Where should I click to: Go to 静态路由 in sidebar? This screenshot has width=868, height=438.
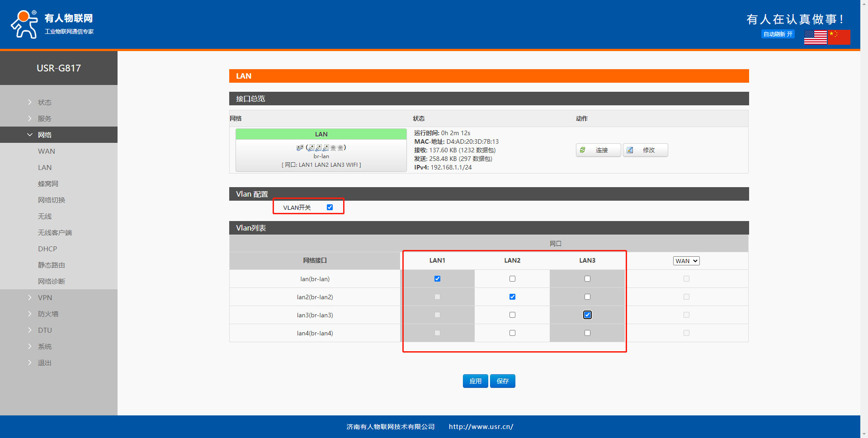tap(52, 265)
